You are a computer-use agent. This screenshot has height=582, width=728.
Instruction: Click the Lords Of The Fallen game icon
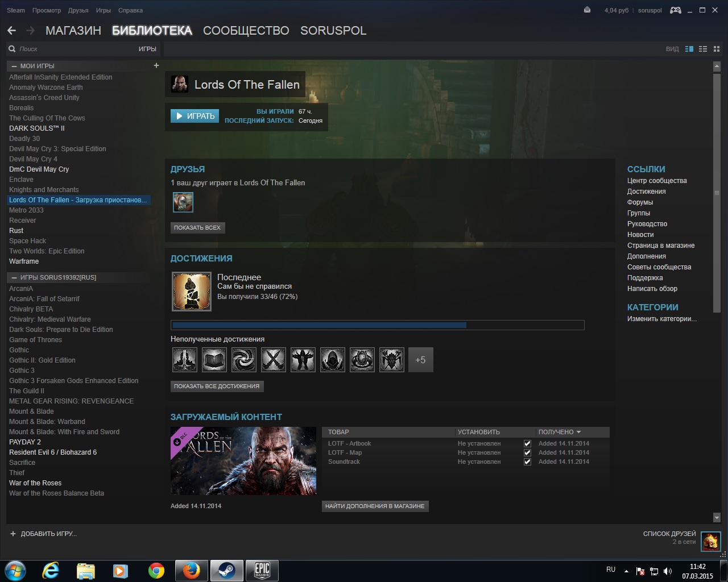(x=180, y=85)
